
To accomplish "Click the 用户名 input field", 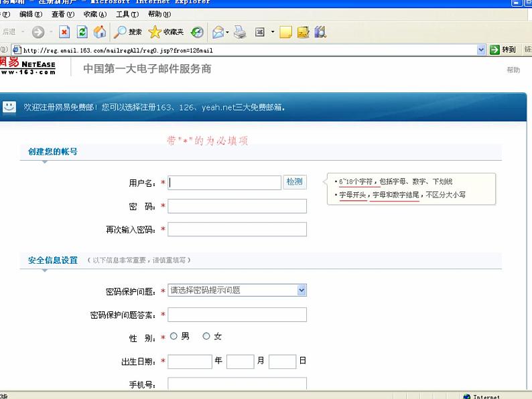I will (224, 183).
